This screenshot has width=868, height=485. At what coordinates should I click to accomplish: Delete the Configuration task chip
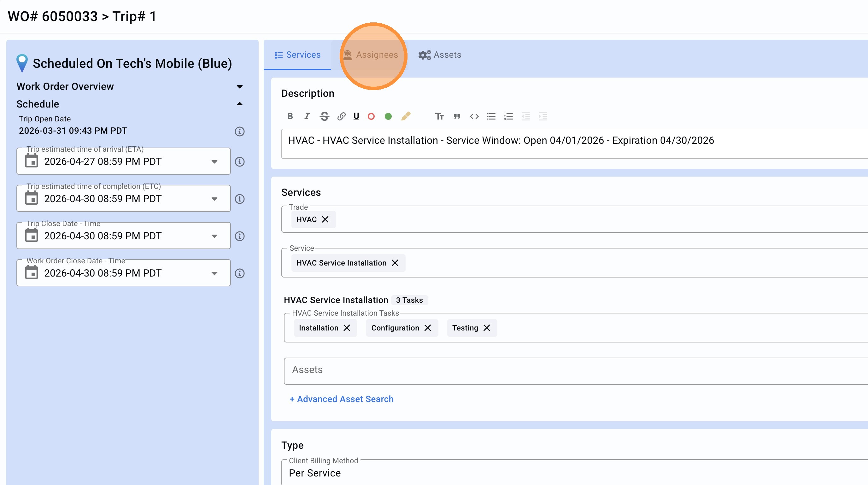click(428, 328)
